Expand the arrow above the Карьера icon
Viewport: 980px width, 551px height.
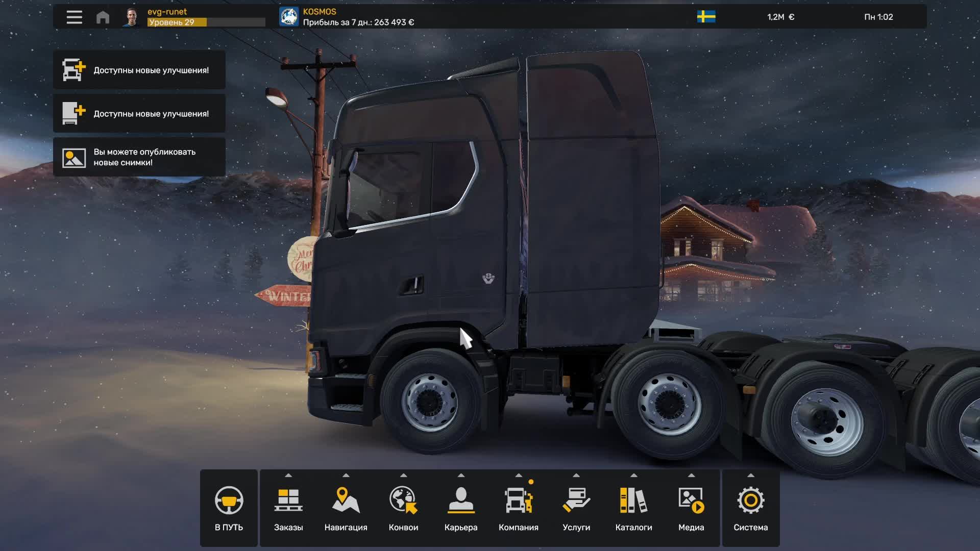[461, 474]
